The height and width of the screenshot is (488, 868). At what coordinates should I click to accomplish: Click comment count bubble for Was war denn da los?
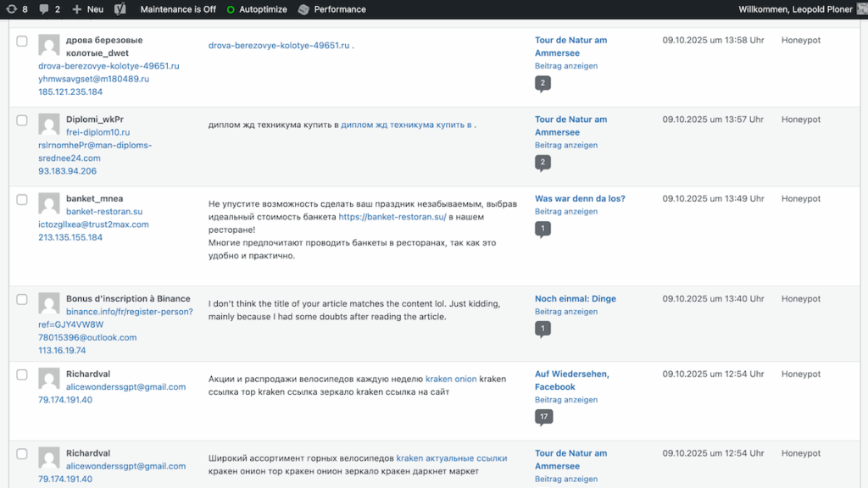543,228
